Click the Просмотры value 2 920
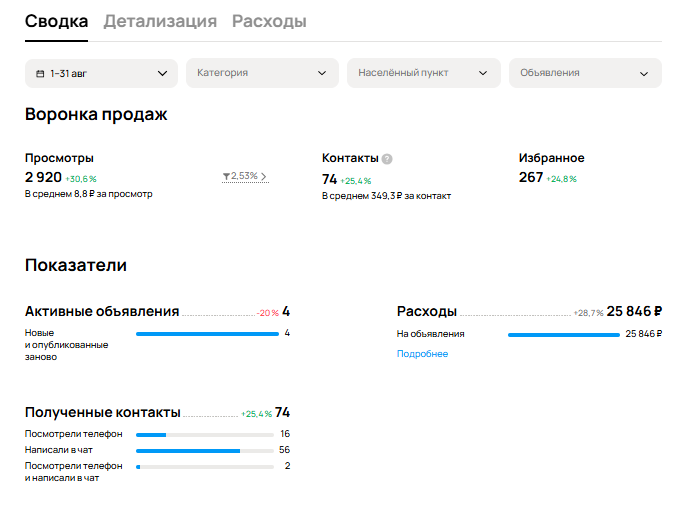The image size is (679, 521). (44, 177)
